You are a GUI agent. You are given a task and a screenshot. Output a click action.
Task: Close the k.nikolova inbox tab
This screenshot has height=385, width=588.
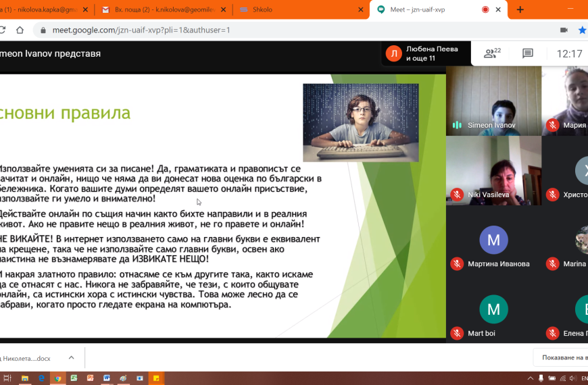(x=224, y=9)
